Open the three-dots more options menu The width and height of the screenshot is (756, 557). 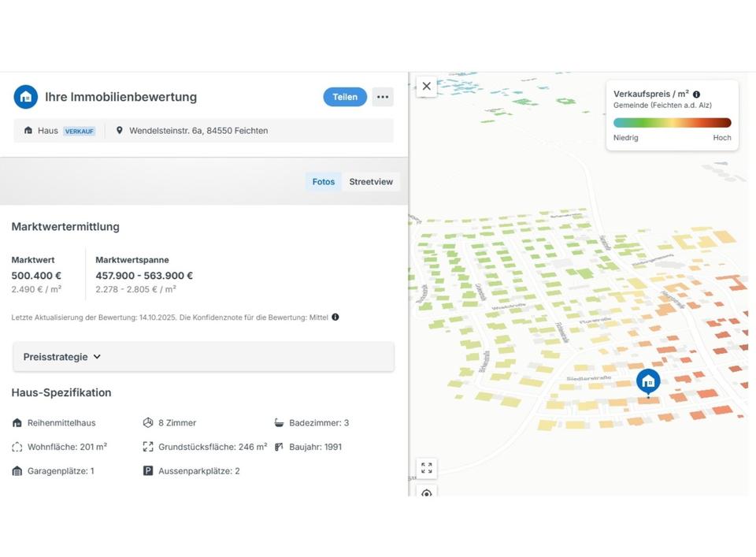383,97
